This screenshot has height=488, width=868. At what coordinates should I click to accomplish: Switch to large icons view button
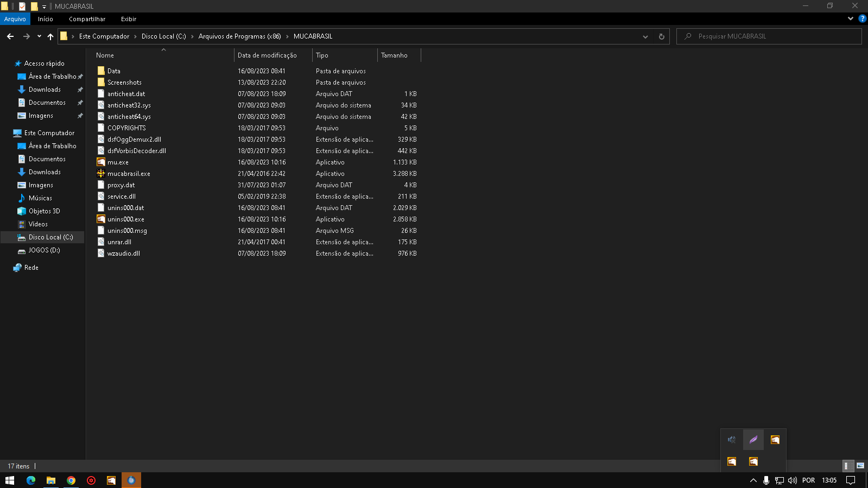pyautogui.click(x=860, y=466)
